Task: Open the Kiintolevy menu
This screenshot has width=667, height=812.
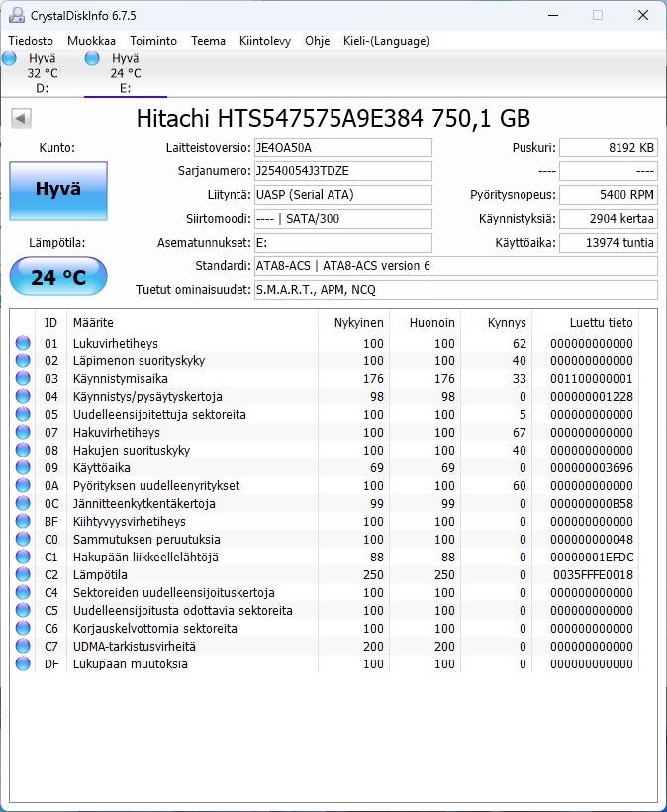Action: (265, 41)
